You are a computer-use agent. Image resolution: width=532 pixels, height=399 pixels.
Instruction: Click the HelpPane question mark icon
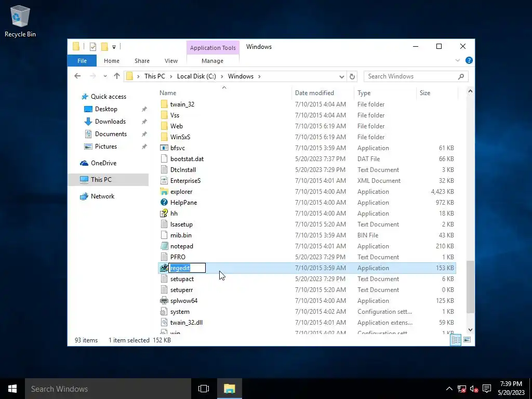click(x=164, y=203)
